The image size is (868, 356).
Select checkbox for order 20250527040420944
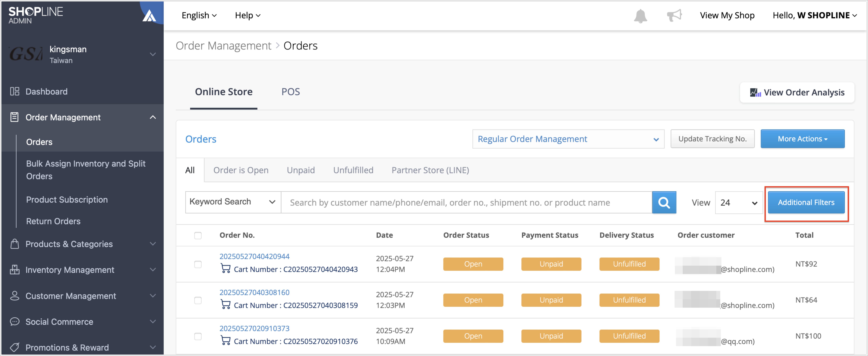(198, 264)
